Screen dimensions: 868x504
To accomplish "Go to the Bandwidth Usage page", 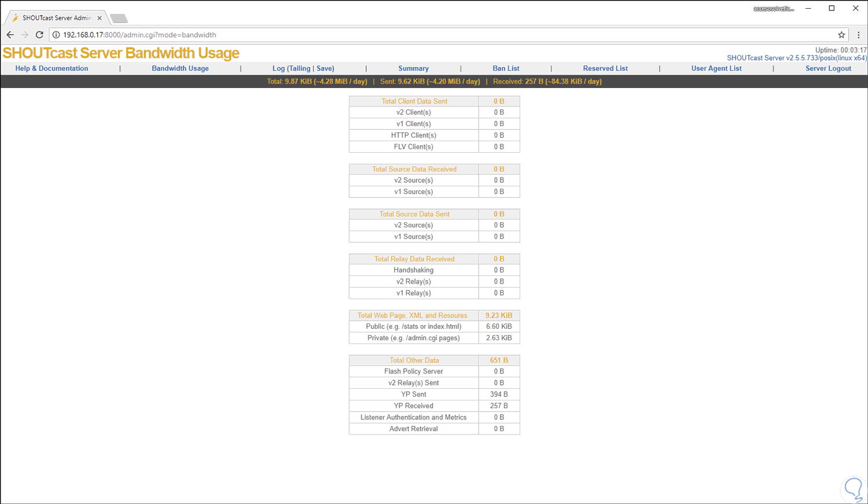I will (x=180, y=68).
